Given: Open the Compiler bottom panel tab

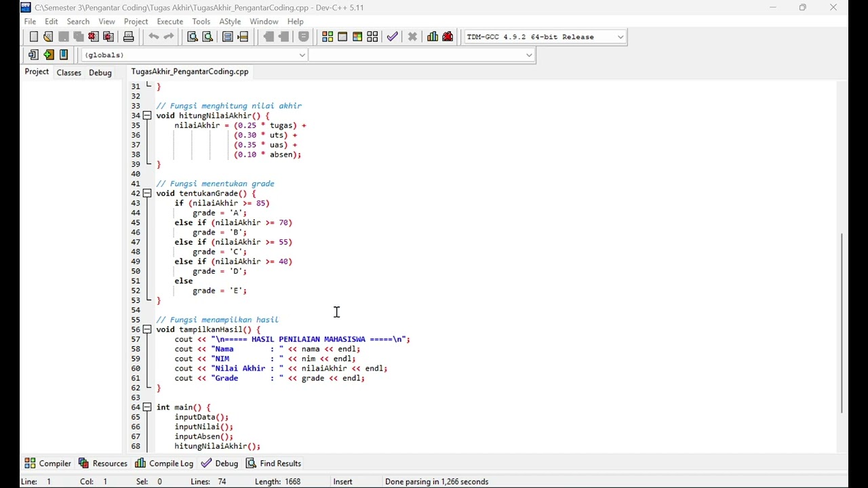Looking at the screenshot, I should pyautogui.click(x=47, y=464).
